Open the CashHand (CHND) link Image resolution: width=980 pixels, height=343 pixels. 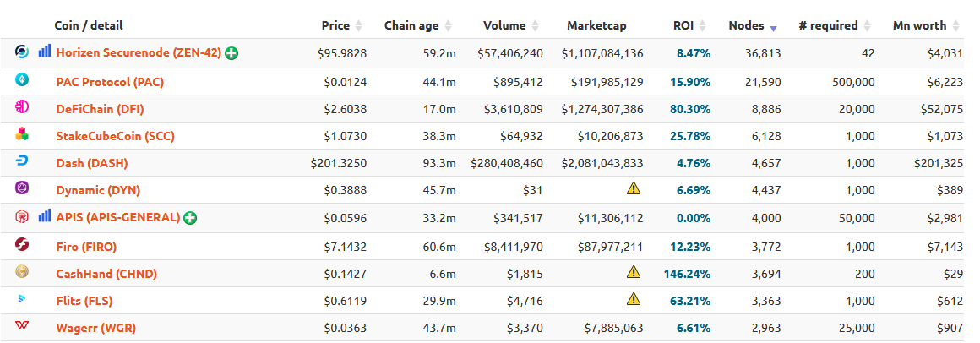click(x=106, y=274)
